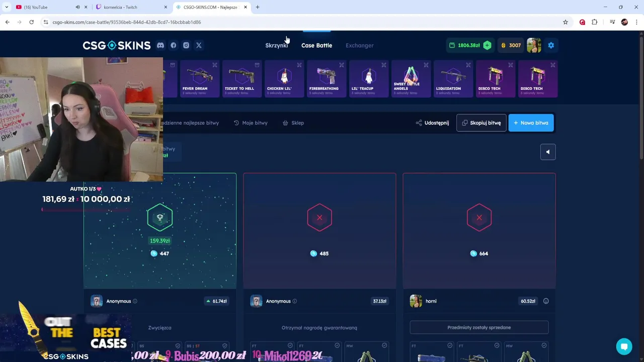Screen dimensions: 644x362
Task: Click the address bar URL
Action: tap(127, 22)
